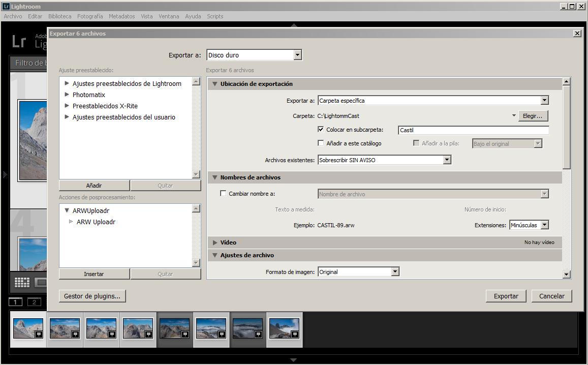Open the Biblioteca menu
The height and width of the screenshot is (365, 588).
click(x=59, y=16)
